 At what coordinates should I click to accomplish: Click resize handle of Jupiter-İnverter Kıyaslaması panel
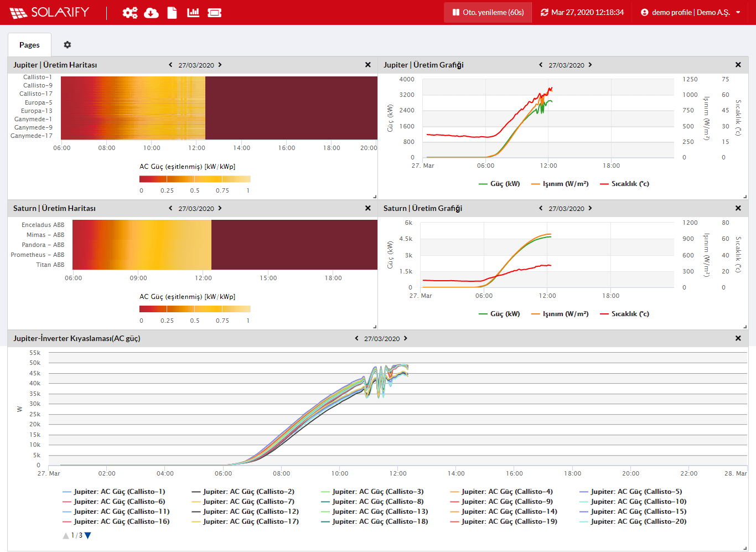click(x=745, y=548)
